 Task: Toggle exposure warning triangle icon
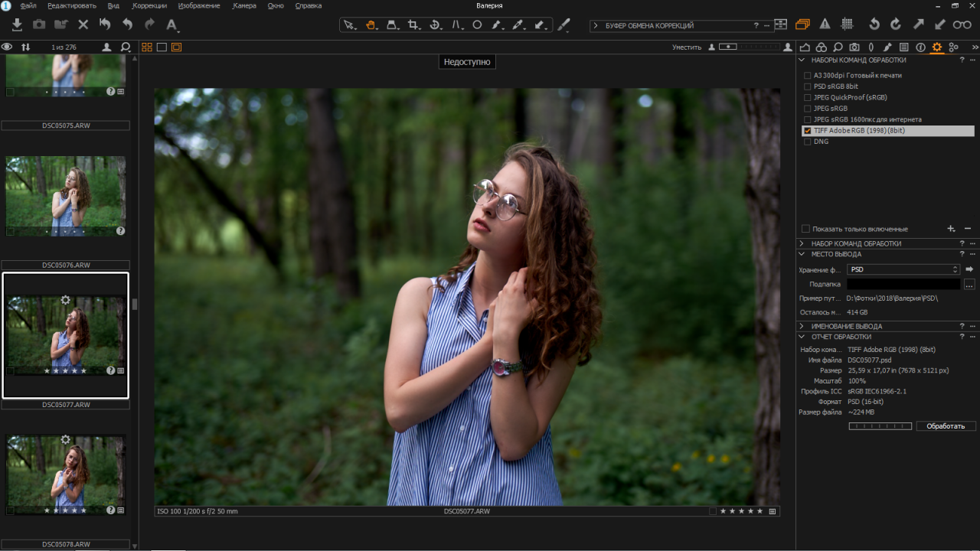tap(825, 24)
